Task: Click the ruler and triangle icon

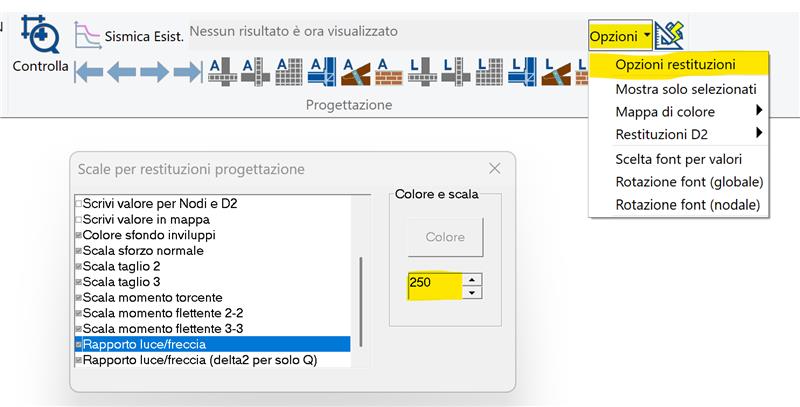Action: [669, 35]
